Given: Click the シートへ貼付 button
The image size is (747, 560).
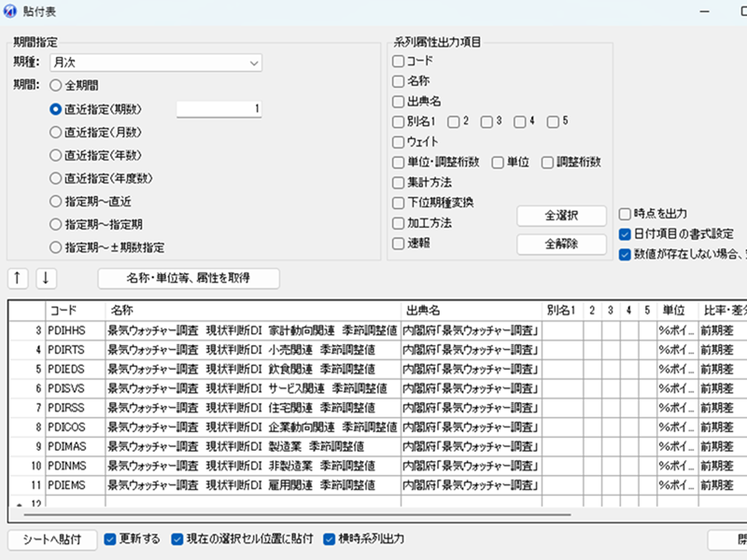Looking at the screenshot, I should (52, 539).
